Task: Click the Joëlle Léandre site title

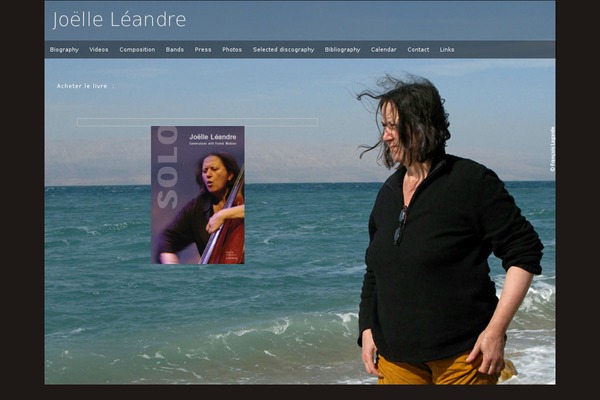Action: 119,20
